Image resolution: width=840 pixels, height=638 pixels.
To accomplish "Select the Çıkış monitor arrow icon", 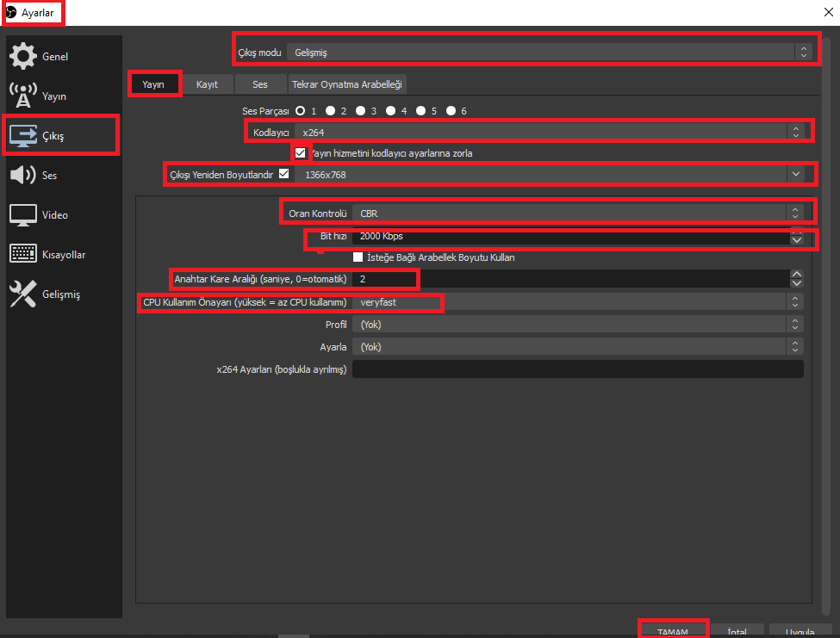I will 23,136.
